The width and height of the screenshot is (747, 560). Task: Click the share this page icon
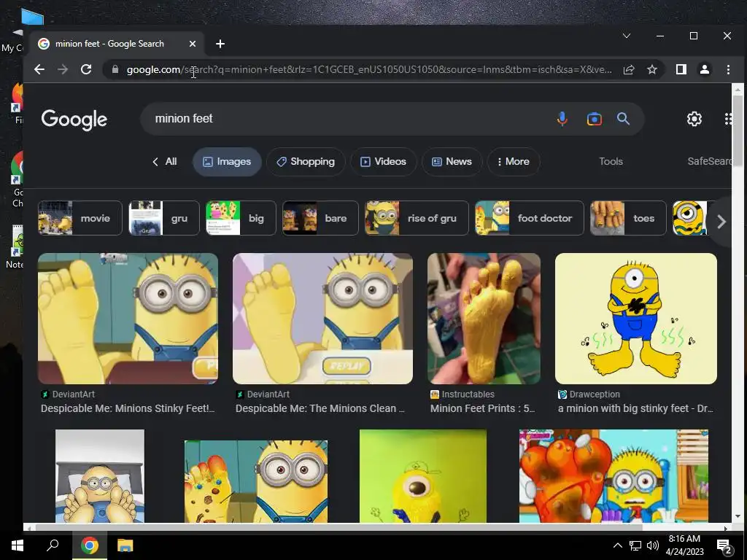pos(628,69)
